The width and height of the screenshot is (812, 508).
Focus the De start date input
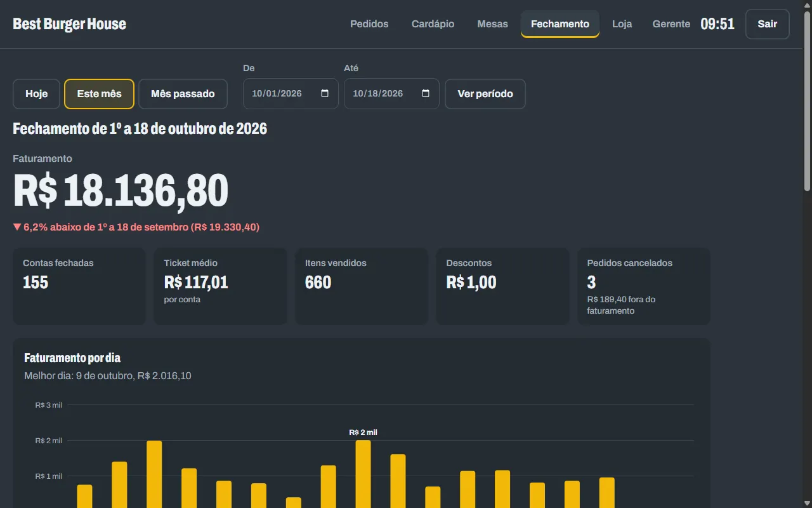(x=291, y=93)
